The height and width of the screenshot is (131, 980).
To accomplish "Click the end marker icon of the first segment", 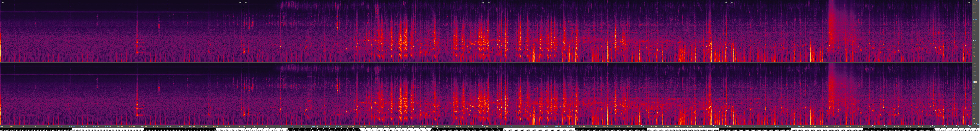I will pos(240,2).
